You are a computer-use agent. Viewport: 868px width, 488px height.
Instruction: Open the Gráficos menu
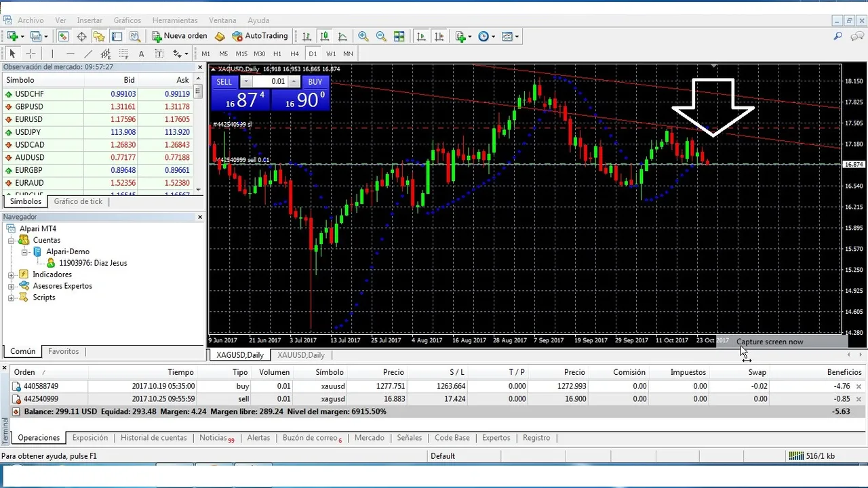click(x=127, y=20)
